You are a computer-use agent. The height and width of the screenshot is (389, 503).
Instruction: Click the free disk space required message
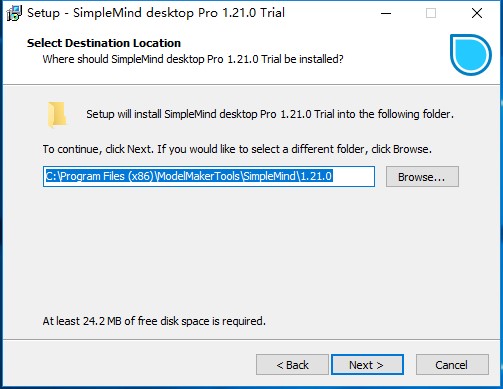[154, 321]
